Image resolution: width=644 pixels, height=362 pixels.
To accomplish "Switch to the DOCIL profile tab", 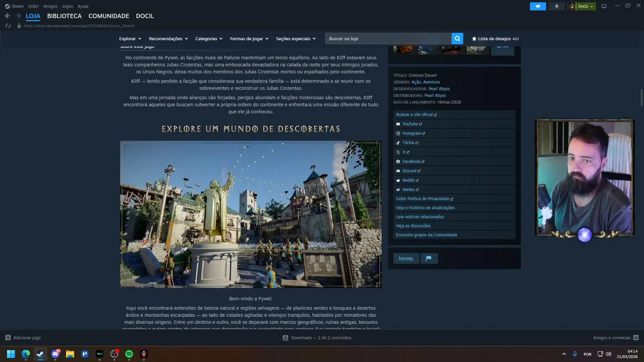I will point(145,16).
